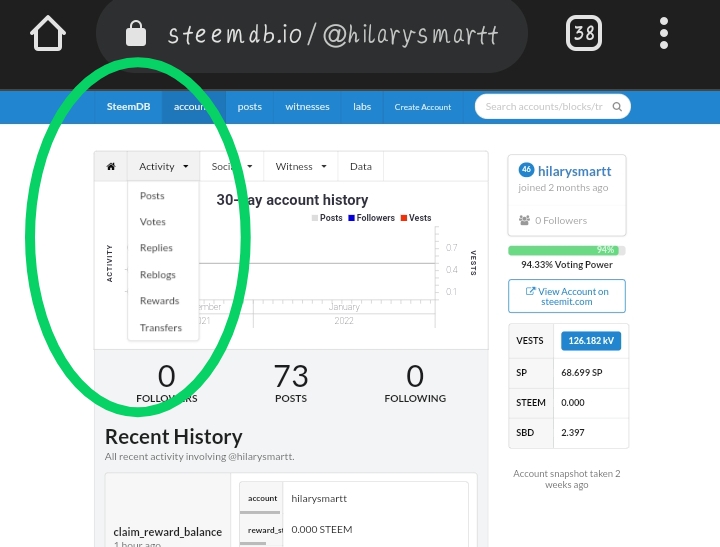
Task: Click the 73 POSTS statistic
Action: (291, 383)
